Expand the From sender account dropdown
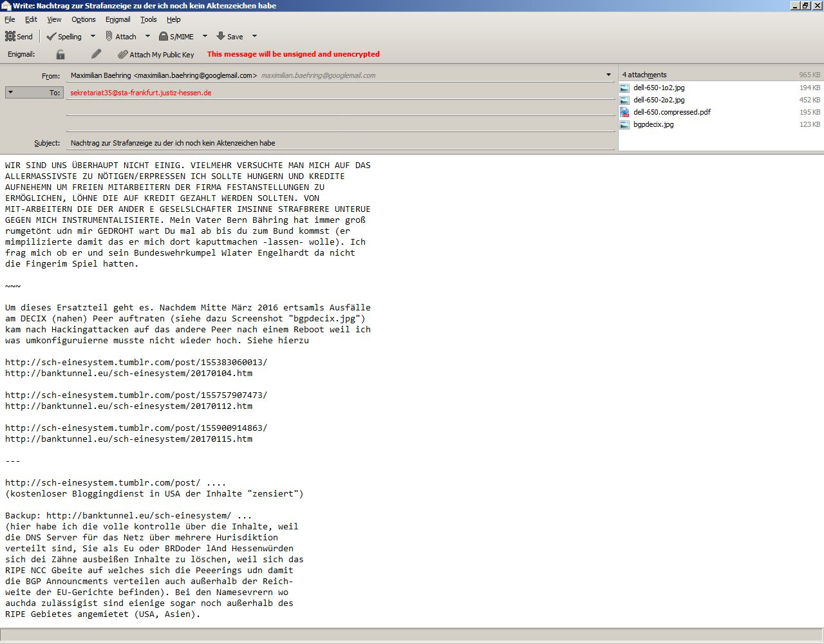824x644 pixels. [608, 75]
